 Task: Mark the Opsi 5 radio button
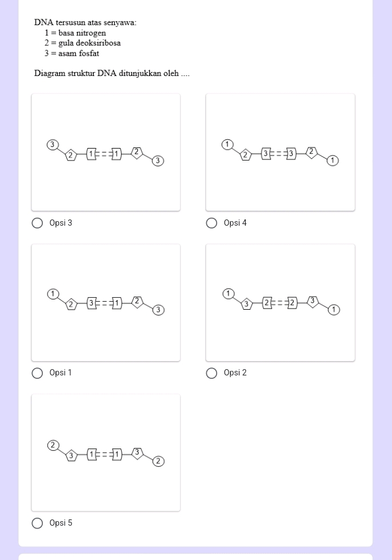point(37,523)
